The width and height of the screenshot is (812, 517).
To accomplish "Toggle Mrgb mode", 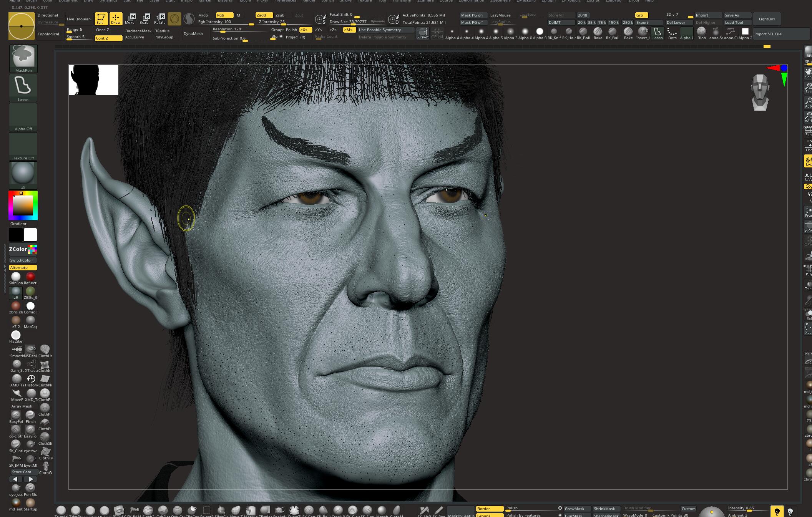I will tap(206, 15).
